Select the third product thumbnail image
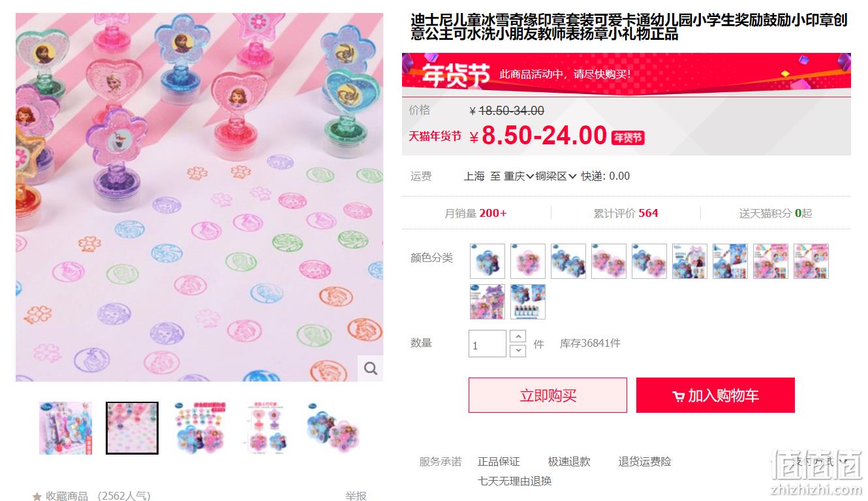Screen dimensions: 868x501 pos(200,428)
